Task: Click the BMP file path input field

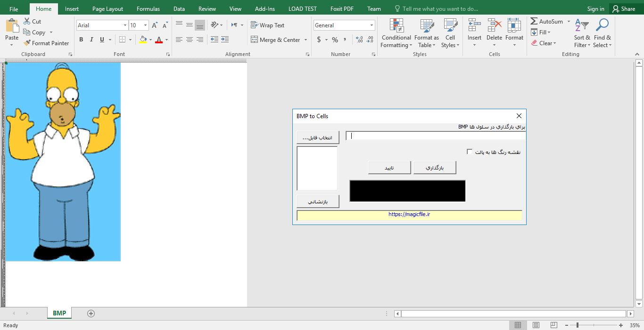Action: tap(436, 136)
